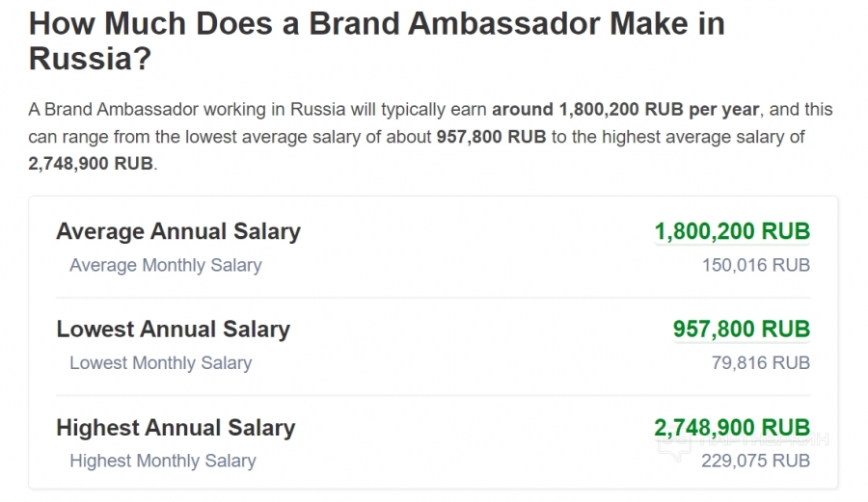
Task: Click the 2,748,900 RUB highest annual value
Action: pos(732,428)
